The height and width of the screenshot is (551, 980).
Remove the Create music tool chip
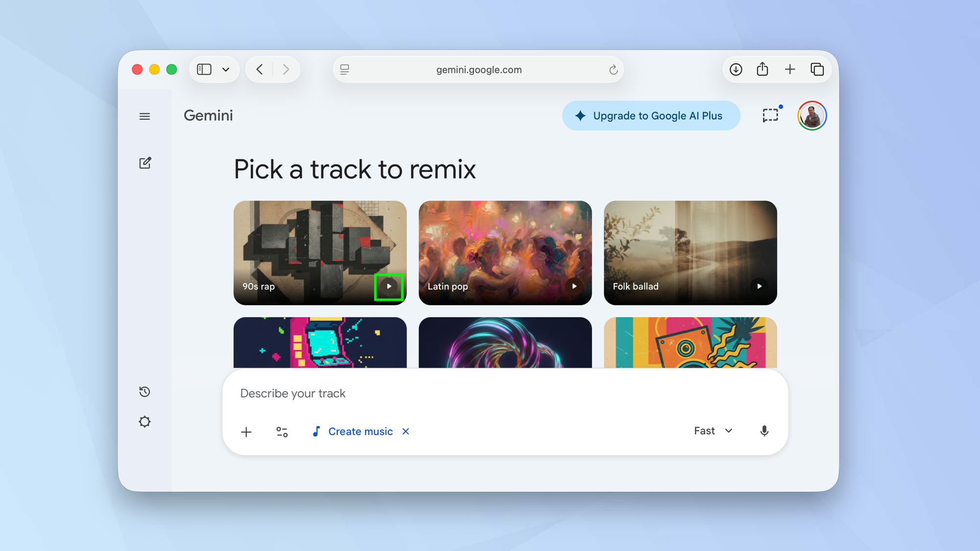click(x=406, y=431)
